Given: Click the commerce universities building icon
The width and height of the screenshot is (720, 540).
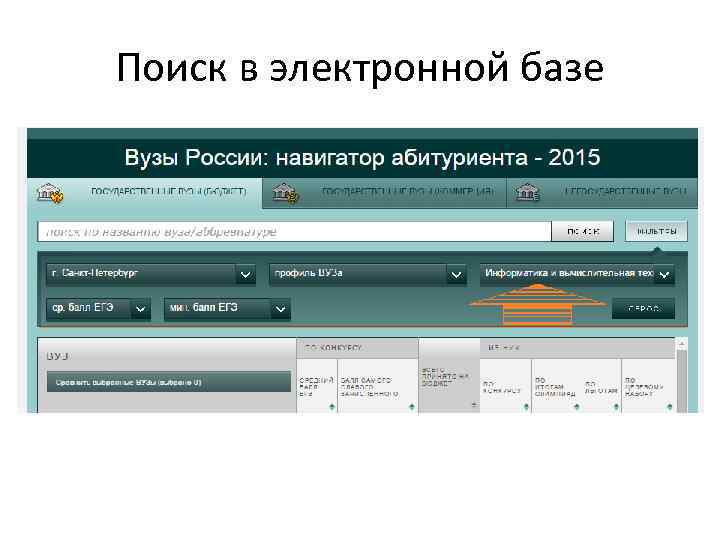Looking at the screenshot, I should pos(285,193).
